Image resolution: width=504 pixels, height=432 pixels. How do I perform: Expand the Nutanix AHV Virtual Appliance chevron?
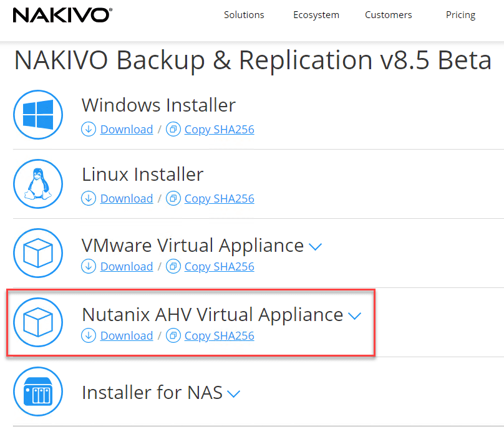[355, 316]
